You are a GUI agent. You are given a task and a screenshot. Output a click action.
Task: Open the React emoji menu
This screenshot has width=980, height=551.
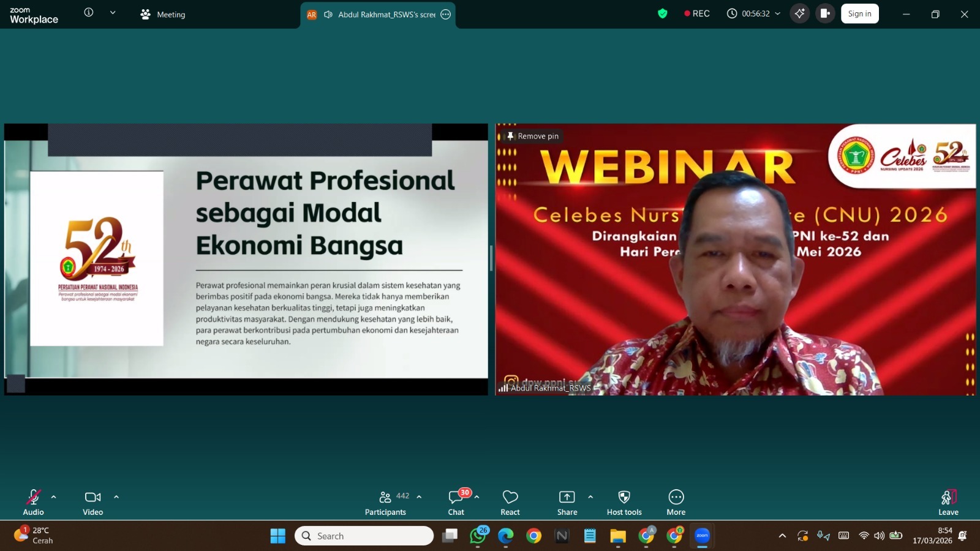(510, 503)
